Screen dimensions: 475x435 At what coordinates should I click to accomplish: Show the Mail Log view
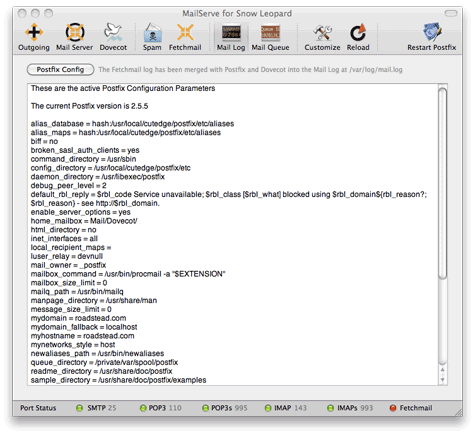(x=231, y=37)
